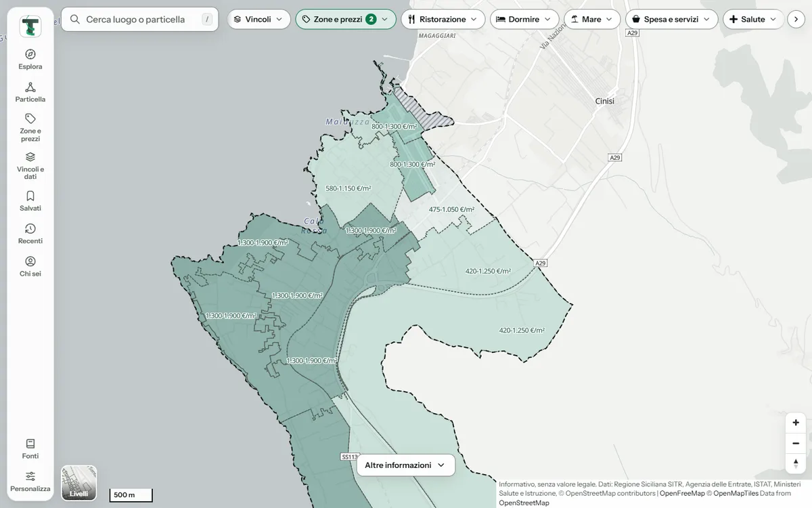
Task: Zoom in with plus button
Action: tap(796, 423)
